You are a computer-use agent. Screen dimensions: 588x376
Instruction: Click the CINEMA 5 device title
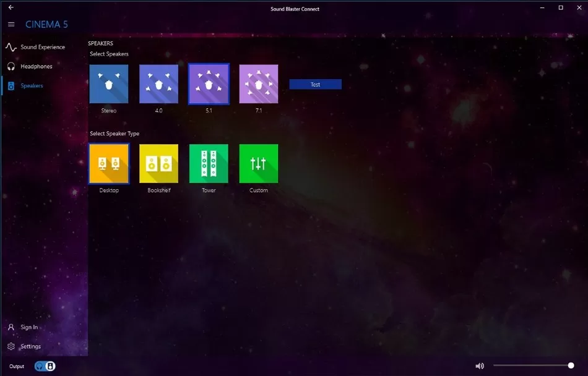[x=46, y=24]
